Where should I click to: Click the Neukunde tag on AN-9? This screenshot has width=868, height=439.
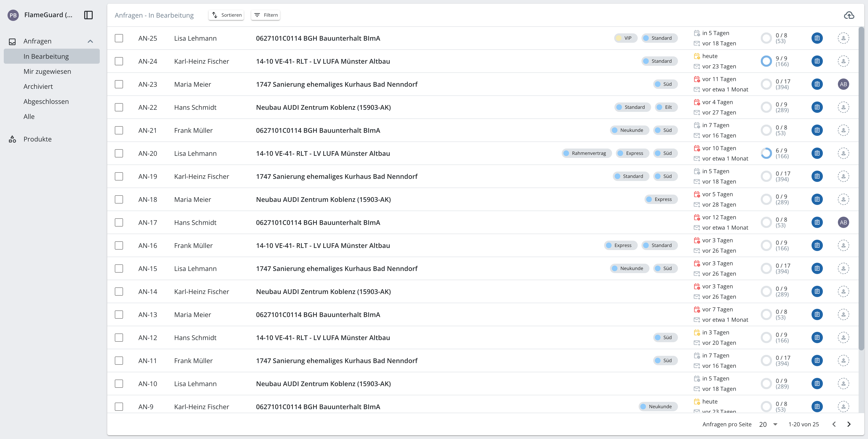pyautogui.click(x=658, y=407)
